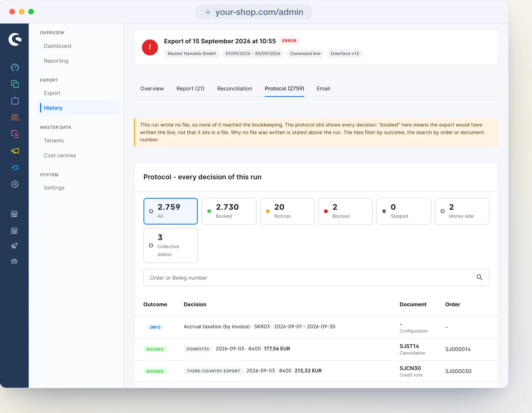Click the your-shop.com/admin address bar
This screenshot has width=532, height=413.
(254, 12)
